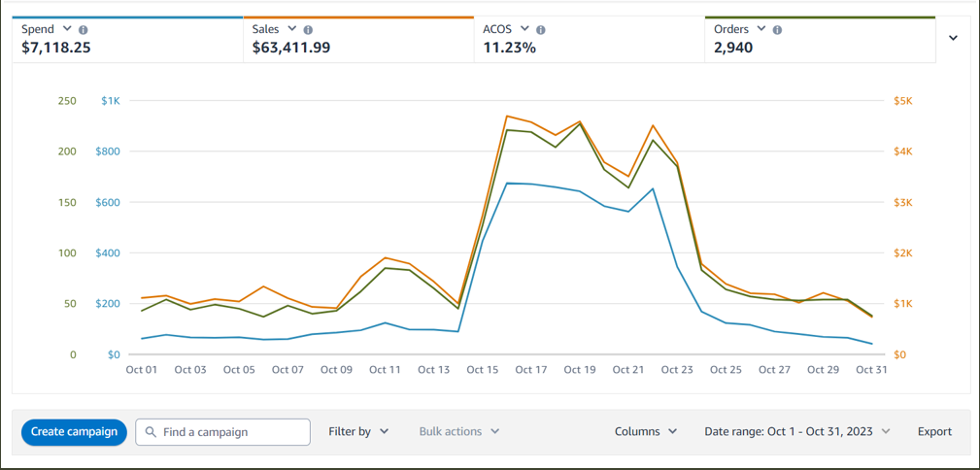This screenshot has height=470, width=980.
Task: Open the Orders metric dropdown
Action: pos(760,29)
